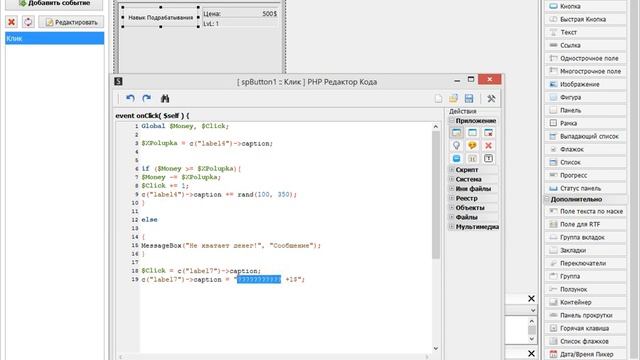
Task: Pick the Флажок component
Action: (x=585, y=149)
